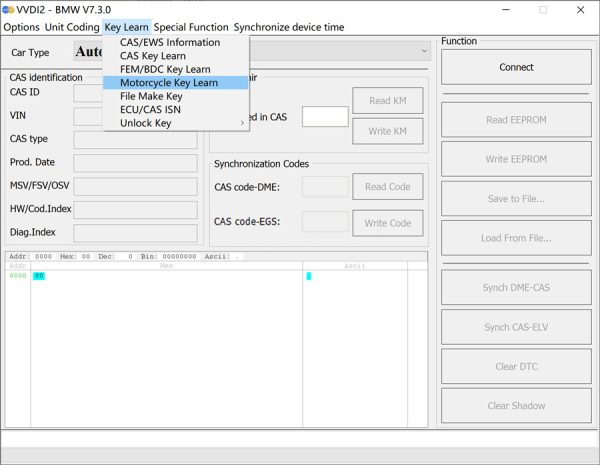This screenshot has height=465, width=600.
Task: Open the Options menu
Action: [x=21, y=27]
